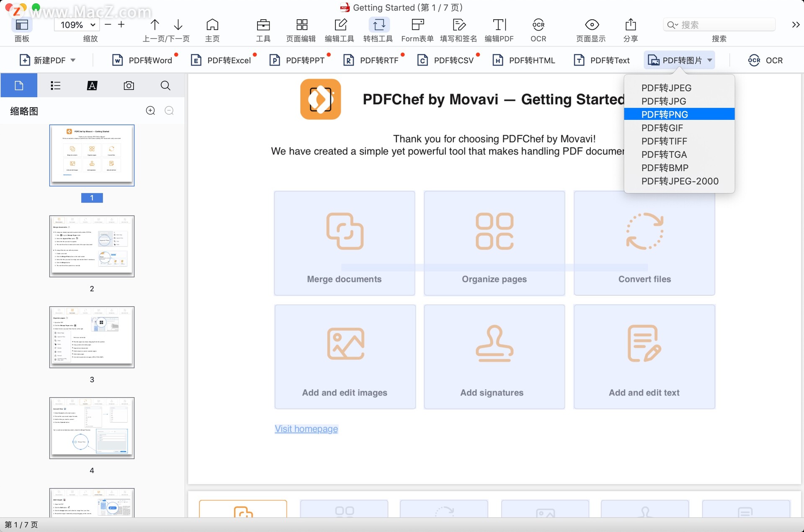Enlarge thumbnails with the plus icon
This screenshot has height=532, width=804.
(x=150, y=111)
